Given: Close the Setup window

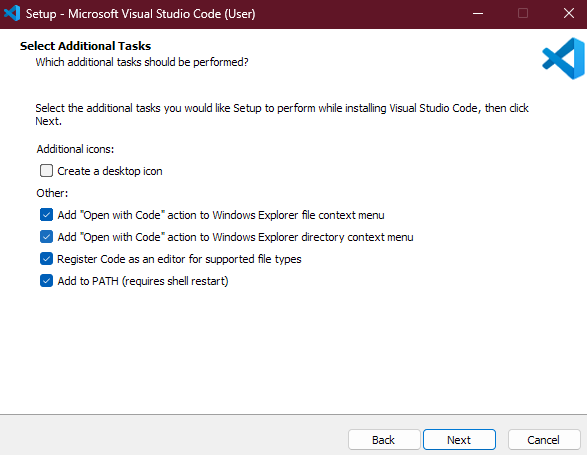Looking at the screenshot, I should click(x=569, y=13).
